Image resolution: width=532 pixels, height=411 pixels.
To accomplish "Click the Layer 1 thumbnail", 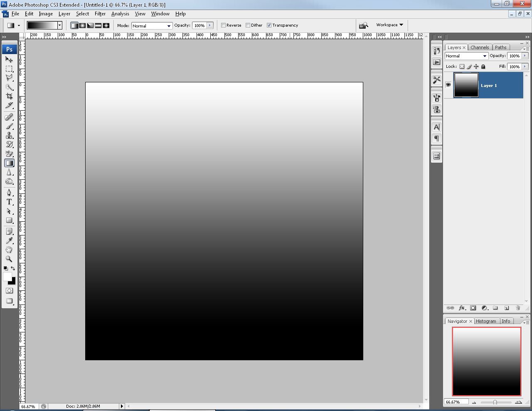I will pyautogui.click(x=466, y=85).
